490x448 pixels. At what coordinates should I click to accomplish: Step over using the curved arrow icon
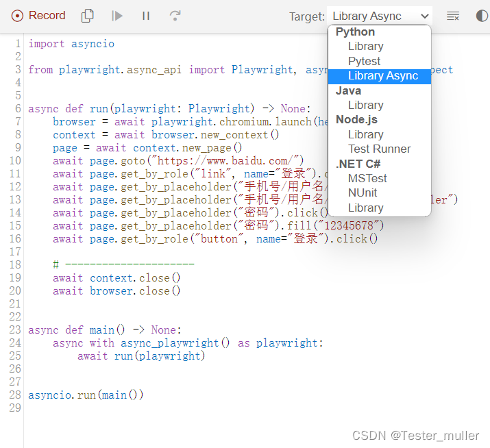point(175,16)
